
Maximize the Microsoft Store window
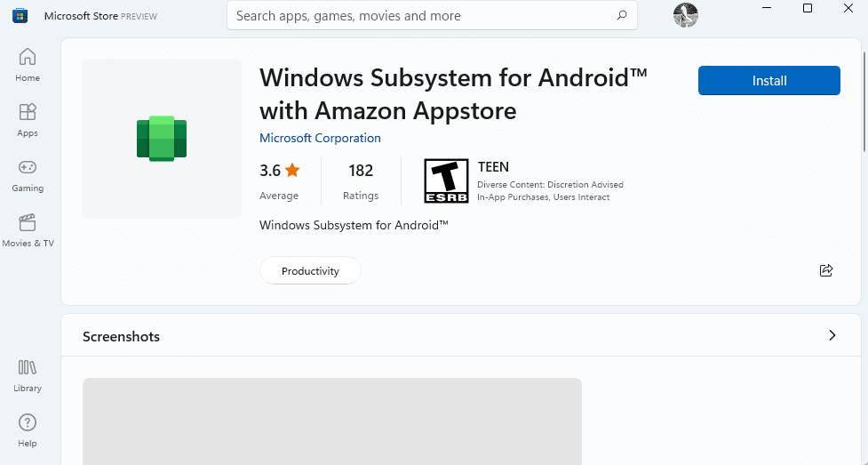click(808, 8)
